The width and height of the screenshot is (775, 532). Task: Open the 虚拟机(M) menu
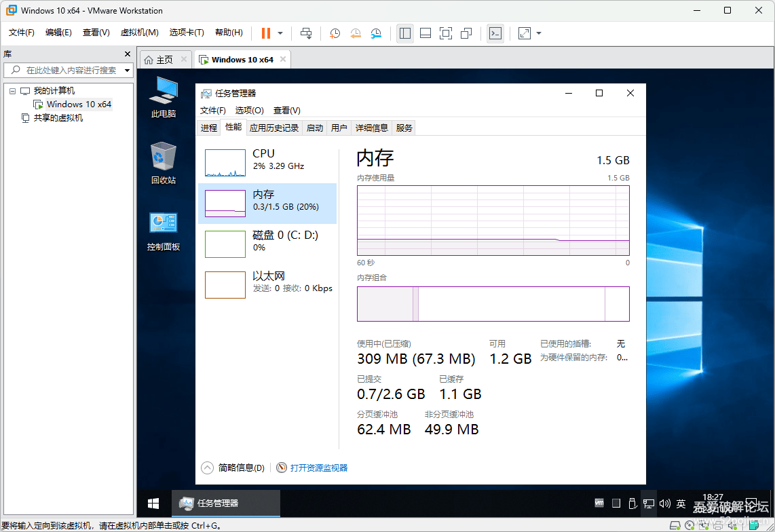[139, 32]
